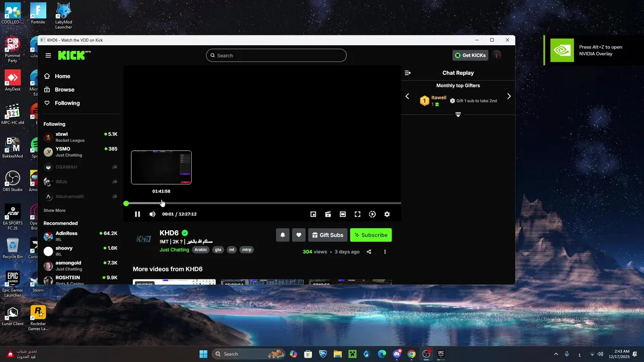Open Lunar Client desktop icon
Screen dimensions: 644x362
[x=13, y=316]
